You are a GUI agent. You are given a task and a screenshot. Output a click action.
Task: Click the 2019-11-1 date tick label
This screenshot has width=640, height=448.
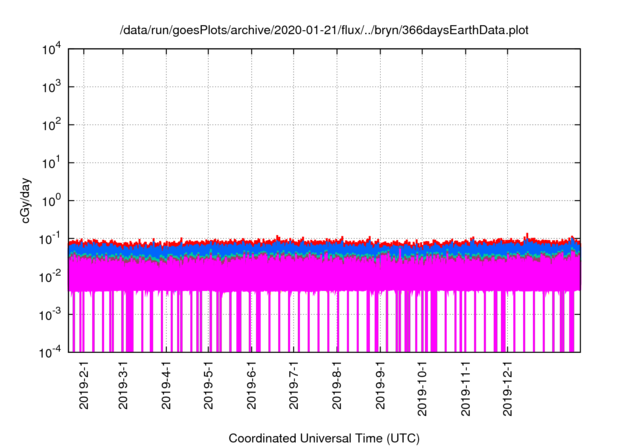[x=465, y=389]
